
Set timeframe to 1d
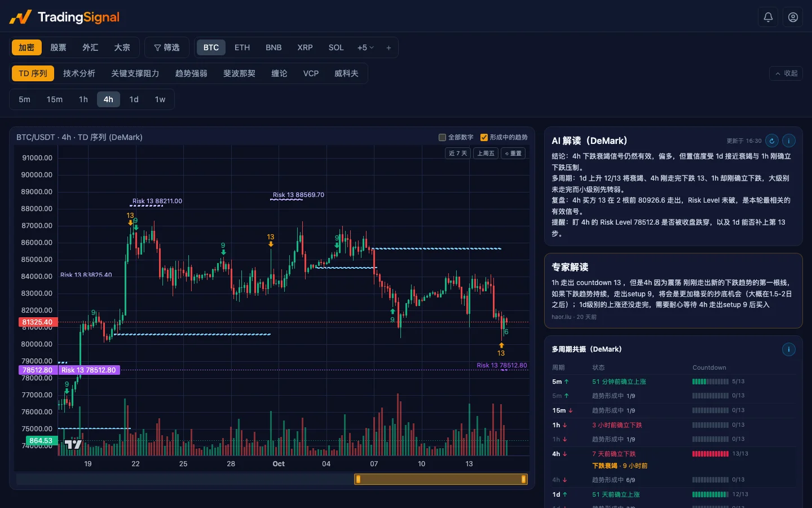[134, 99]
